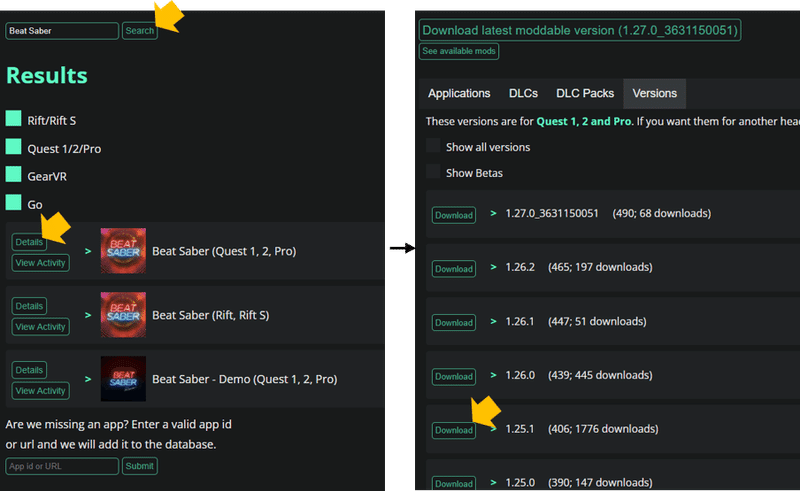This screenshot has height=491, width=800.
Task: Expand version 1.26.2 details arrow
Action: click(493, 267)
